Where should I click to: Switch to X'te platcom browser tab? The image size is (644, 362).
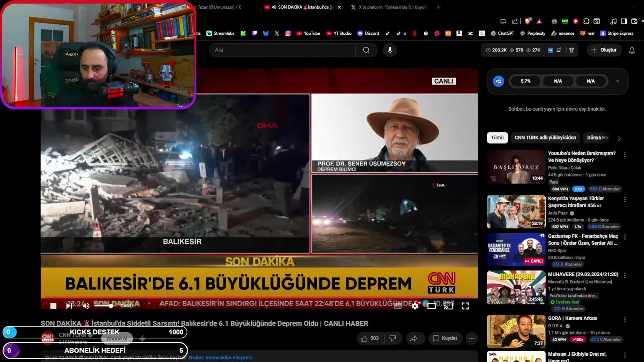tap(388, 7)
